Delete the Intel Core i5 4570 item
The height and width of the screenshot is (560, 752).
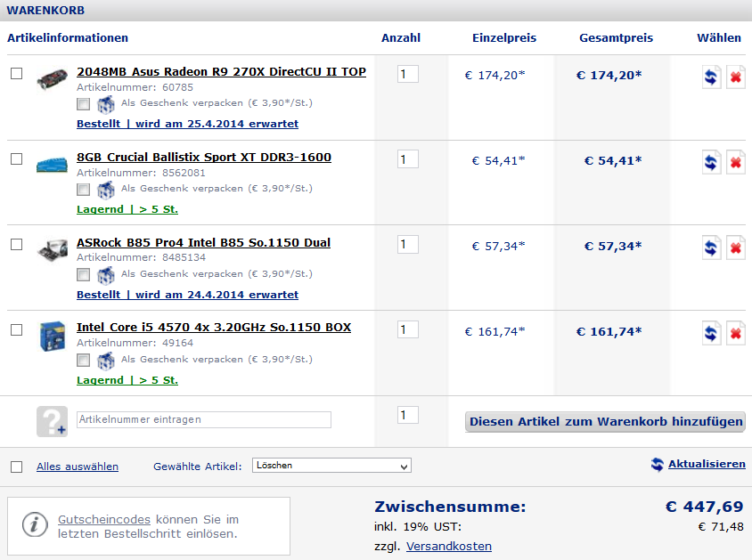point(736,333)
